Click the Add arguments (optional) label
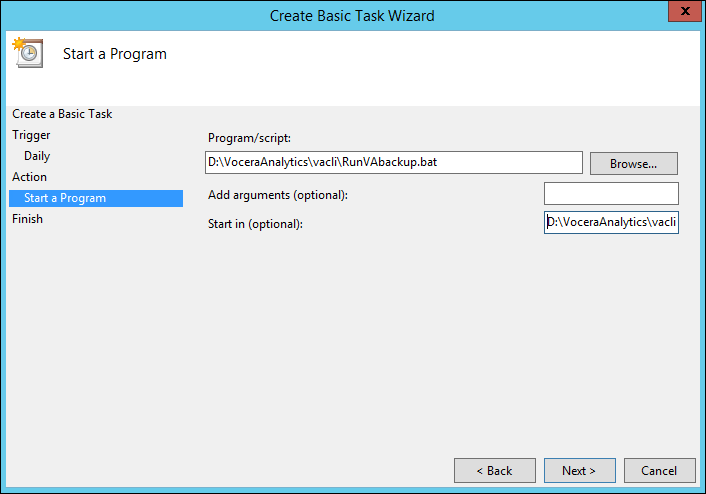Image resolution: width=706 pixels, height=494 pixels. (278, 194)
